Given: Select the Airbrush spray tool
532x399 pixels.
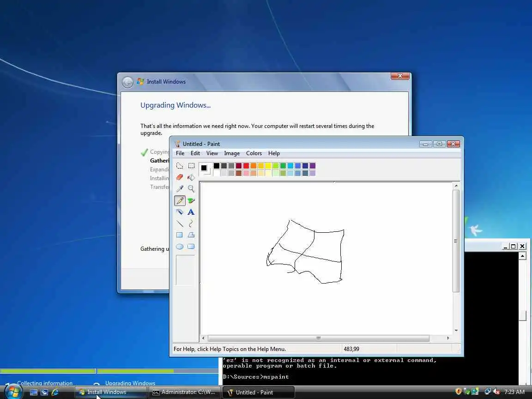Looking at the screenshot, I should (180, 212).
